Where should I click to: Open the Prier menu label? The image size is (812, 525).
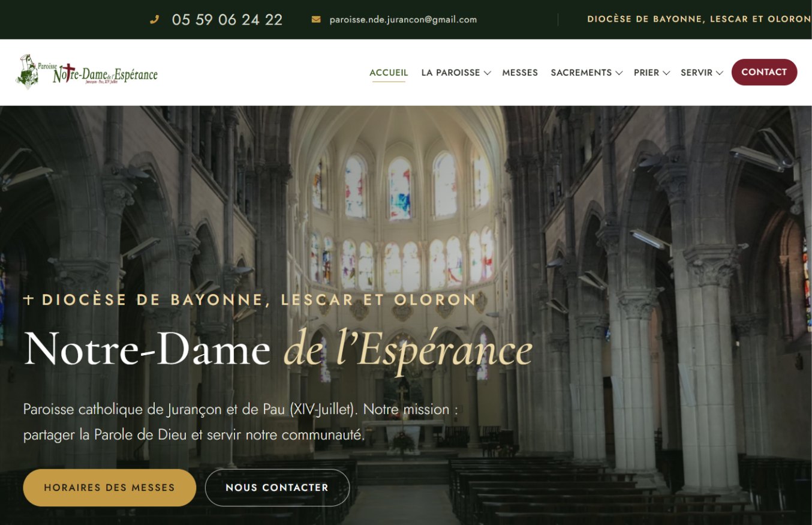tap(646, 73)
